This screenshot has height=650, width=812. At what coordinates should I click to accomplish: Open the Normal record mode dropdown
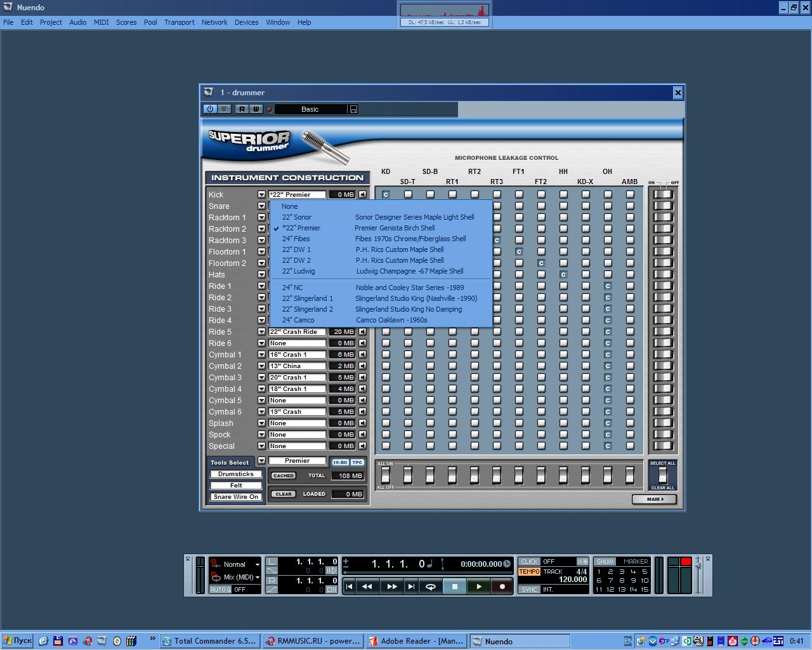pos(257,564)
